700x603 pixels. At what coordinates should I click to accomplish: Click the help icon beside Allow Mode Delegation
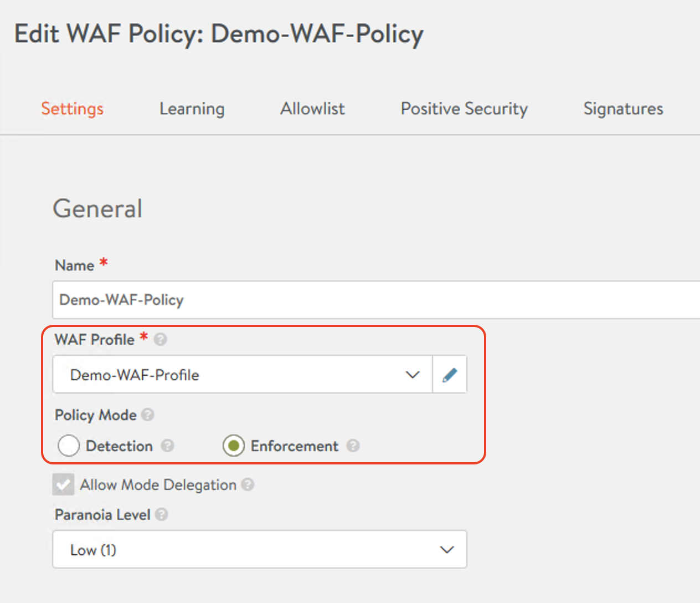pyautogui.click(x=248, y=484)
